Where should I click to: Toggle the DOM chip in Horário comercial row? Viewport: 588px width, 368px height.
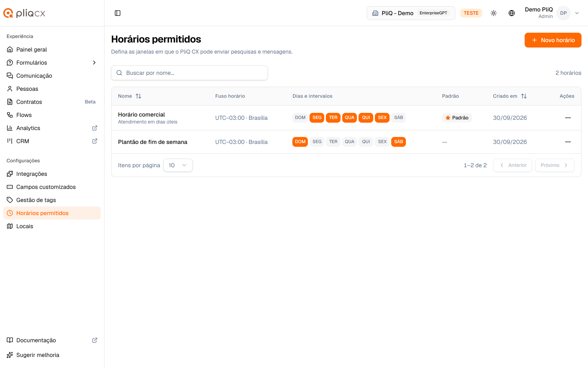coord(300,118)
